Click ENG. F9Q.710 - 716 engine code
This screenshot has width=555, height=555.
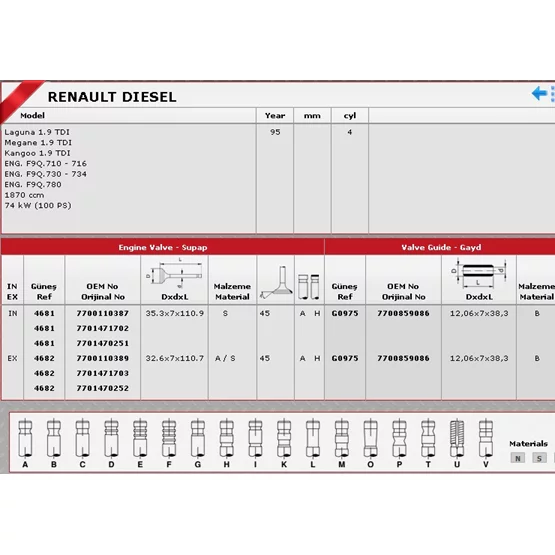click(46, 164)
